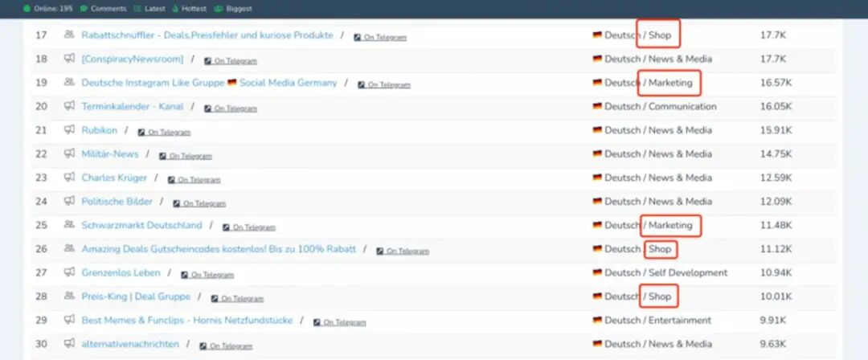Click On Telegram link for Best Memes & Funclips
The width and height of the screenshot is (868, 360).
tap(339, 323)
